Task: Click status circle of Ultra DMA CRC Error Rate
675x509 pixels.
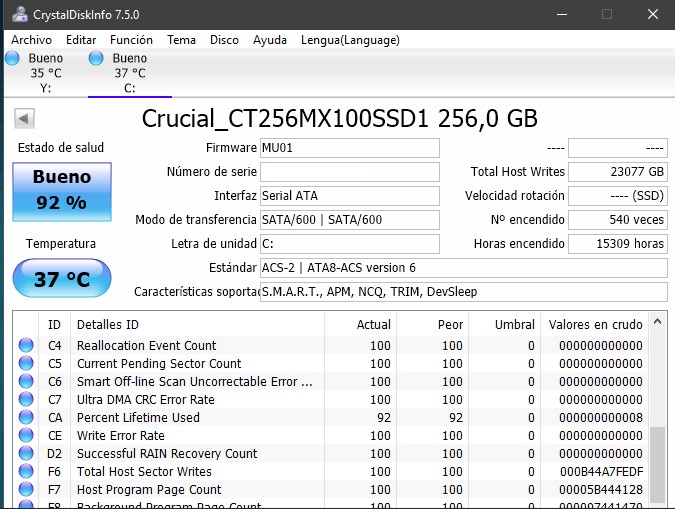Action: (x=26, y=400)
